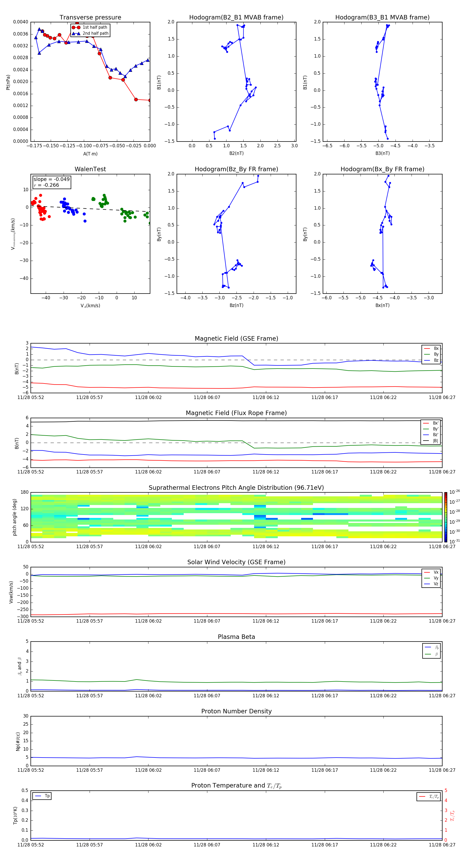Select the "2nd half path" legend entry

[90, 33]
